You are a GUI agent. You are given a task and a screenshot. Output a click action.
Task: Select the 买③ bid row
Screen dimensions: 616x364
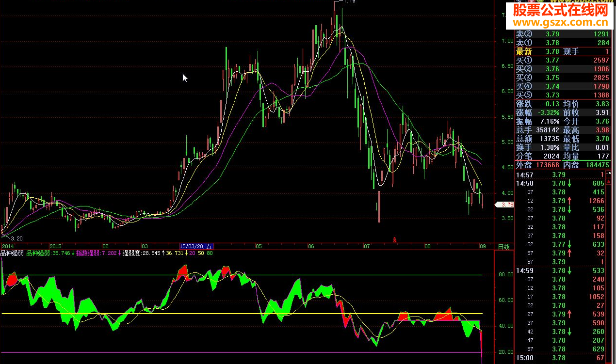(x=563, y=78)
